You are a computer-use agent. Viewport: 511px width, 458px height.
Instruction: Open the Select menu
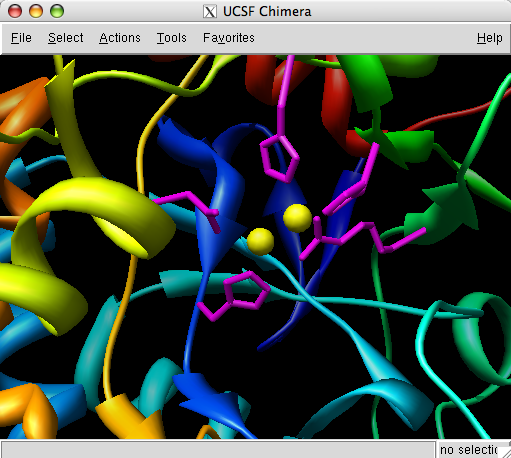pos(66,38)
